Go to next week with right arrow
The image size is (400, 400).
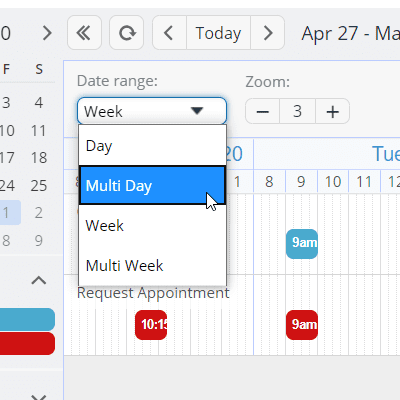click(x=267, y=33)
